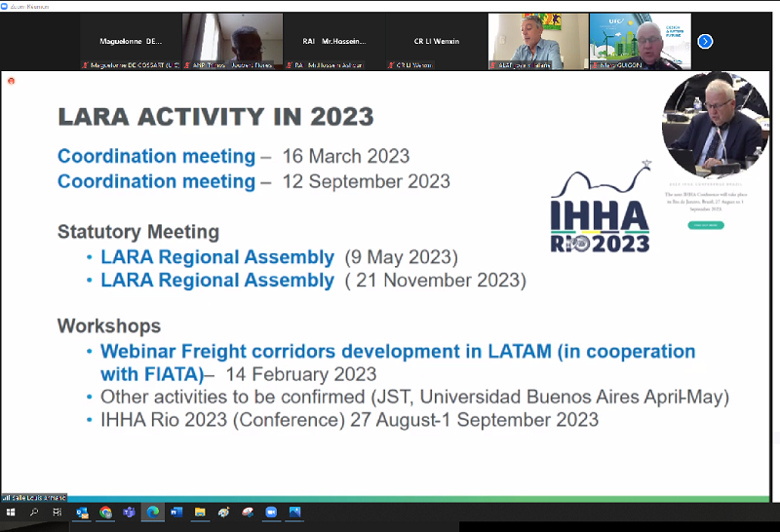Click 'Coordination meeting' dated 12 September 2023
The width and height of the screenshot is (780, 532).
pyautogui.click(x=156, y=181)
